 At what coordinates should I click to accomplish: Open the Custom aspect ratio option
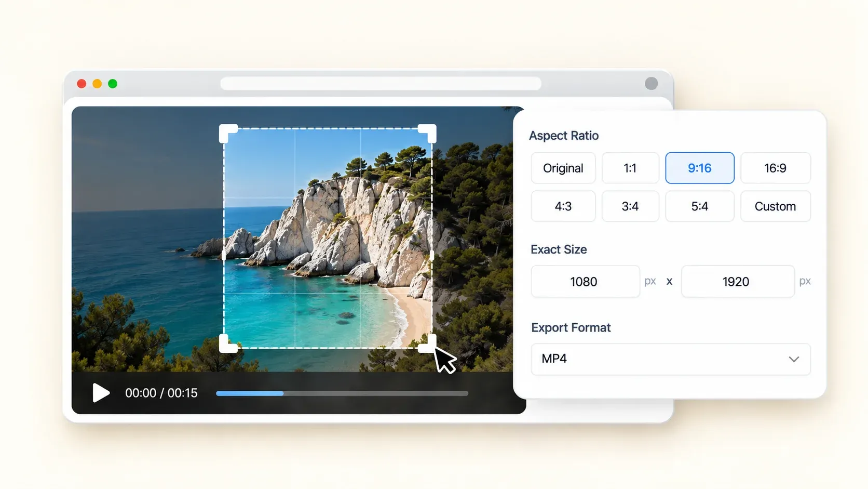[776, 206]
